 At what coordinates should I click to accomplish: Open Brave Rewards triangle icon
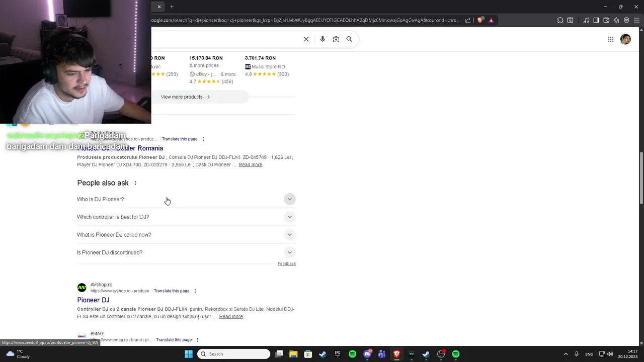click(x=491, y=20)
